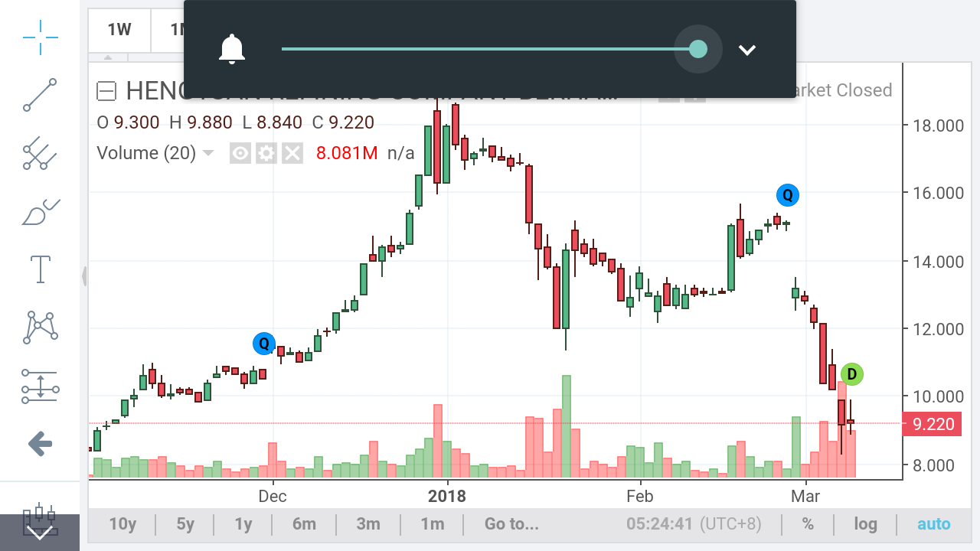Click the Dec time axis label

tap(273, 496)
